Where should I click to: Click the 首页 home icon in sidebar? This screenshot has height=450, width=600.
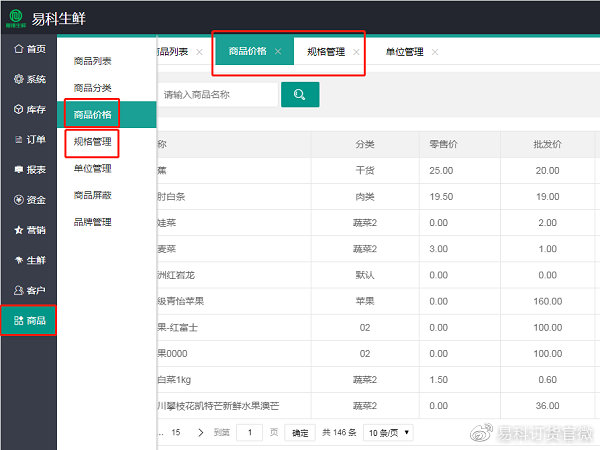pyautogui.click(x=19, y=49)
